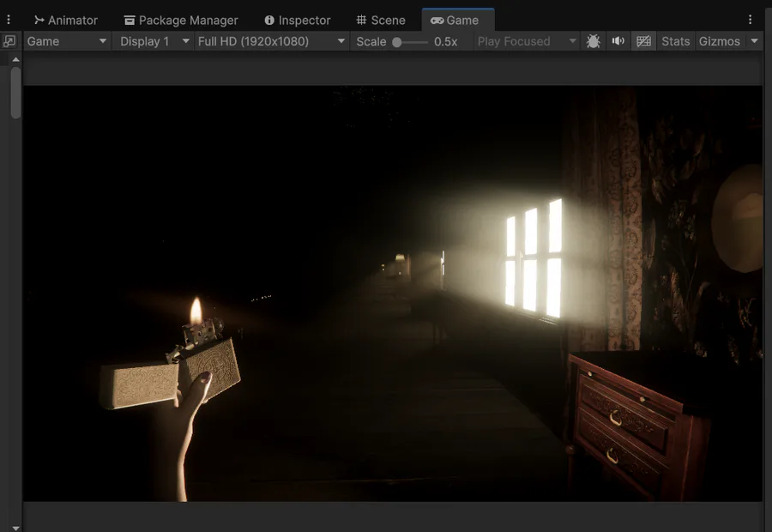This screenshot has width=772, height=532.
Task: Click the Game controller icon
Action: click(437, 21)
